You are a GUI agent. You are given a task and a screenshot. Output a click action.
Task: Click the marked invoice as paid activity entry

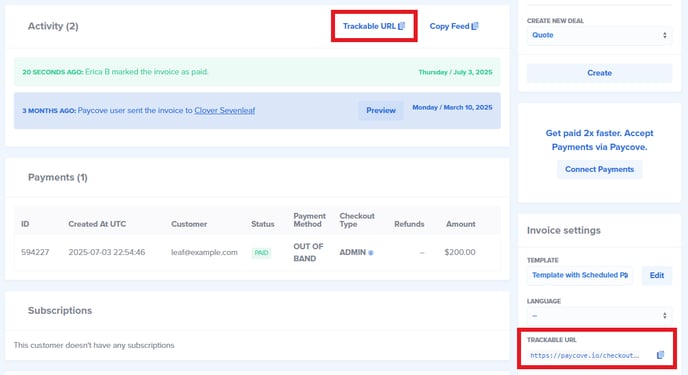[x=257, y=72]
